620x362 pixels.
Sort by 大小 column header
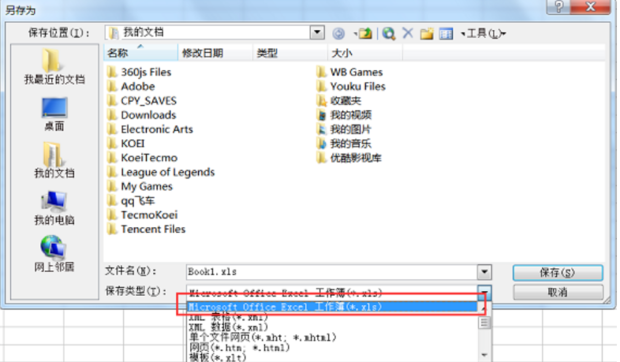pyautogui.click(x=365, y=53)
